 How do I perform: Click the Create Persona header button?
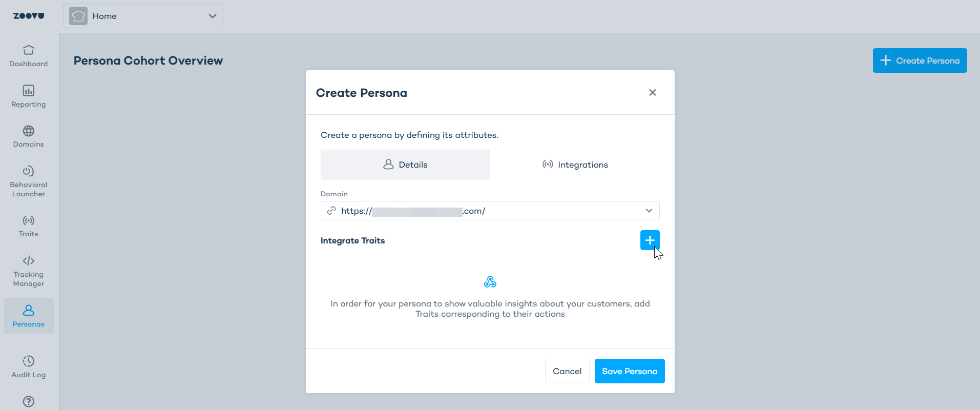pyautogui.click(x=920, y=60)
